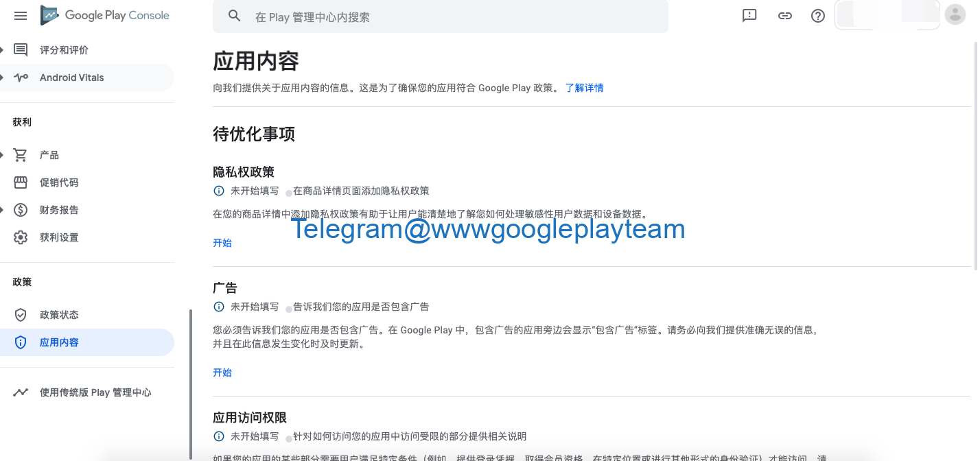The height and width of the screenshot is (461, 980).
Task: Click the main page scrollbar
Action: pyautogui.click(x=975, y=156)
